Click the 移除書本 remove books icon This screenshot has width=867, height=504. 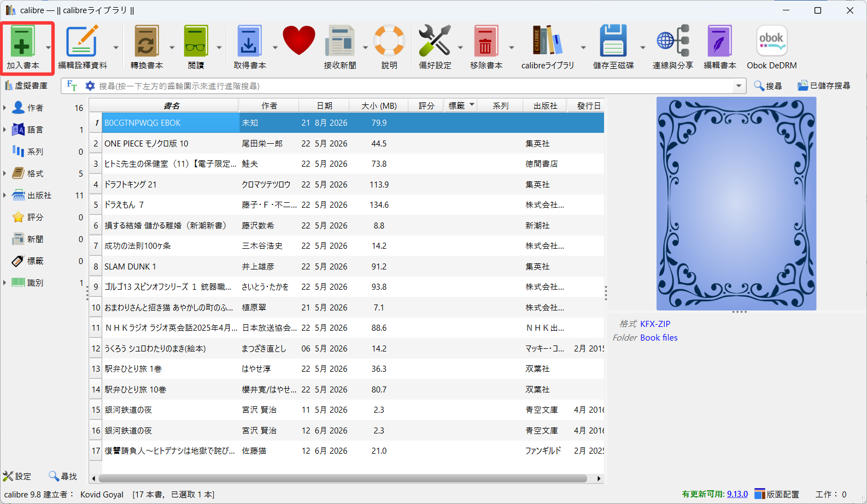point(485,41)
